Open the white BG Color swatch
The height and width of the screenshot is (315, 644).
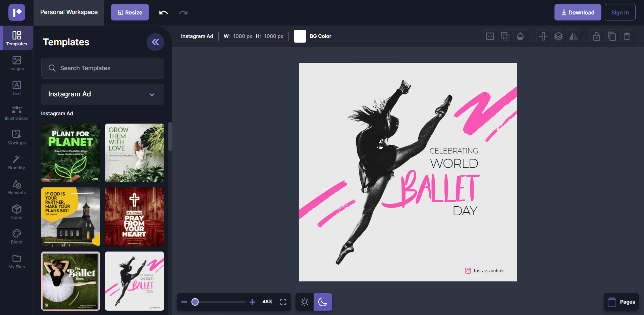pos(300,36)
